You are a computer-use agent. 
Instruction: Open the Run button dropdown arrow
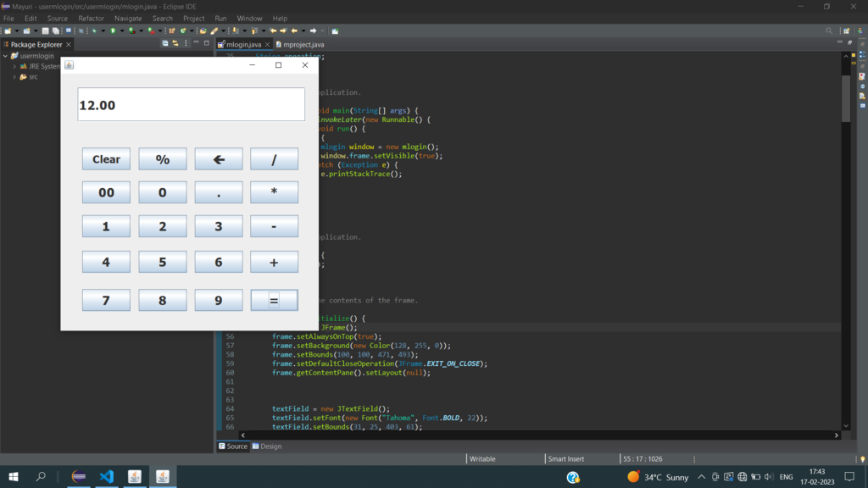(120, 30)
